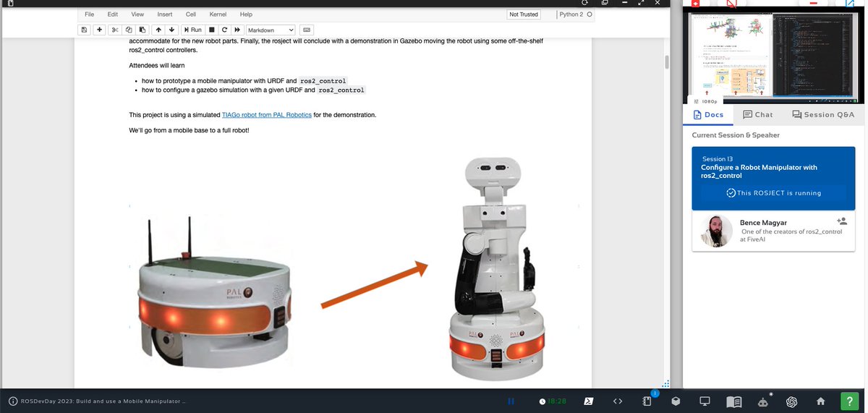
Task: Open the File menu
Action: (x=89, y=14)
